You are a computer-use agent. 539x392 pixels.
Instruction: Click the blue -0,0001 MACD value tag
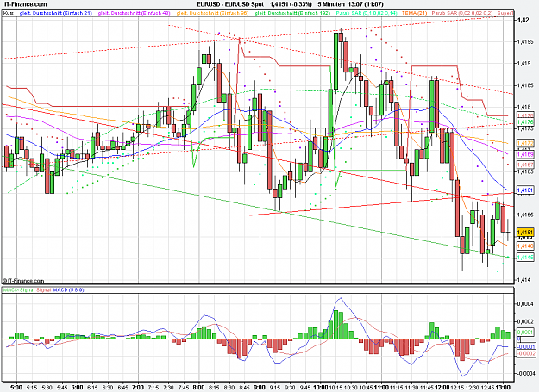526,346
